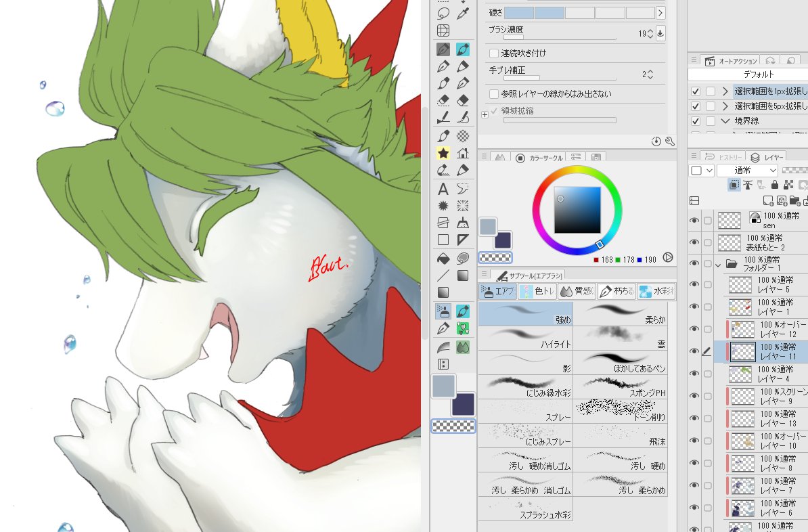Toggle the lock transparent pixels icon
The width and height of the screenshot is (808, 532).
click(x=788, y=185)
